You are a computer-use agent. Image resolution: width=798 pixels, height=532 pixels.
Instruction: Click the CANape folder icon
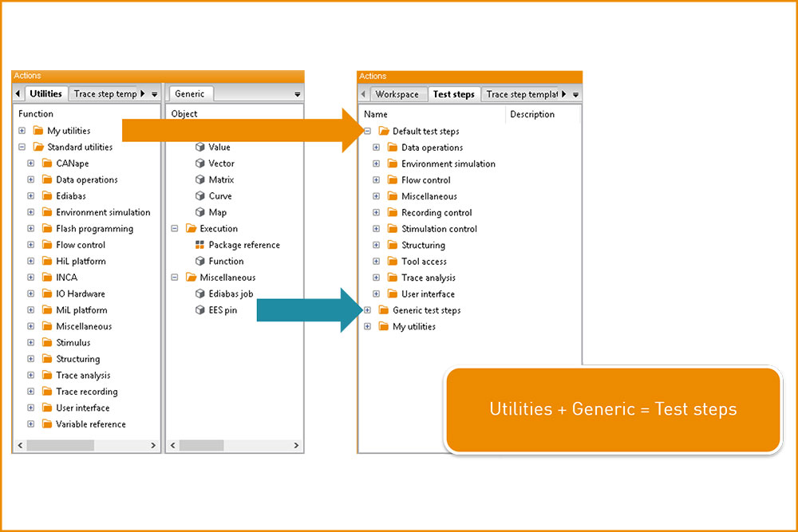click(x=46, y=164)
